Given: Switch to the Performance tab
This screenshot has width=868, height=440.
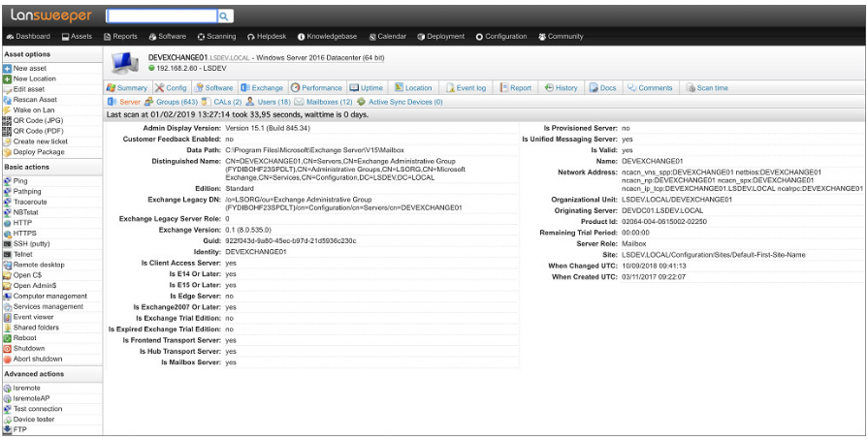Looking at the screenshot, I should pos(316,88).
